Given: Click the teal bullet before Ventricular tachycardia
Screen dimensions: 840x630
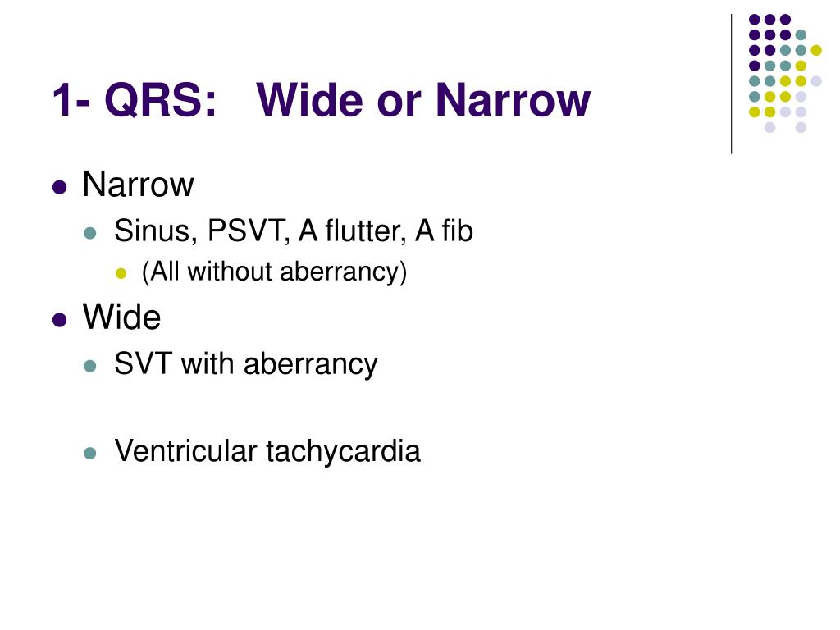Looking at the screenshot, I should [x=90, y=453].
